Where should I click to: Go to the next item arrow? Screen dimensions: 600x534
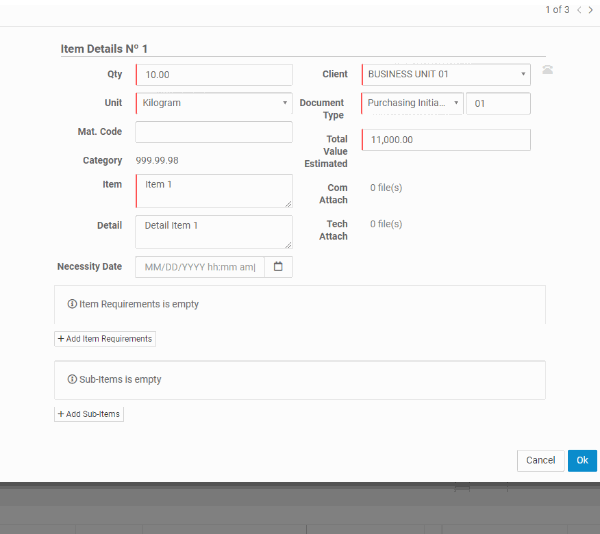tap(590, 10)
